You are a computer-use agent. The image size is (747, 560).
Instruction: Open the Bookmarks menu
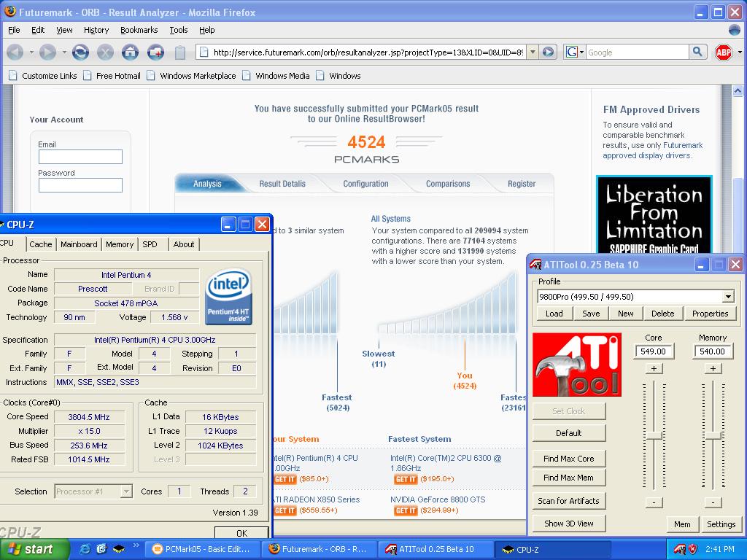[139, 30]
